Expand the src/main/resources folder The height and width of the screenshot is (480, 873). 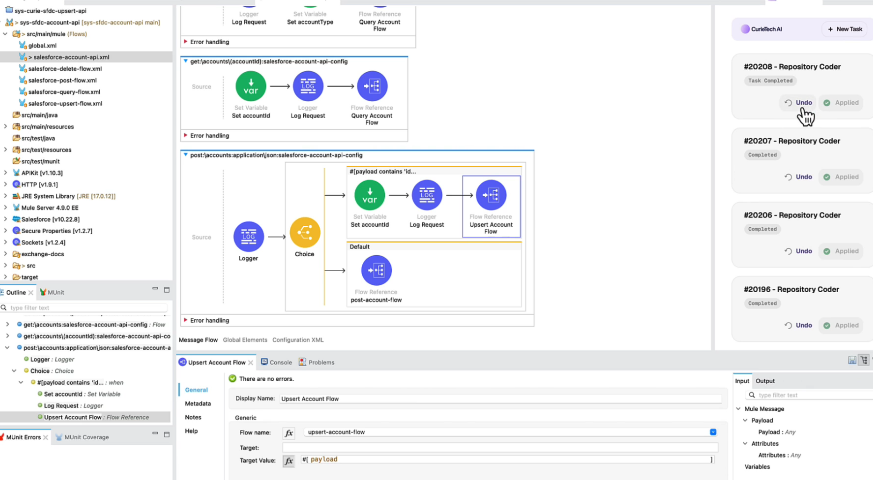[x=6, y=126]
